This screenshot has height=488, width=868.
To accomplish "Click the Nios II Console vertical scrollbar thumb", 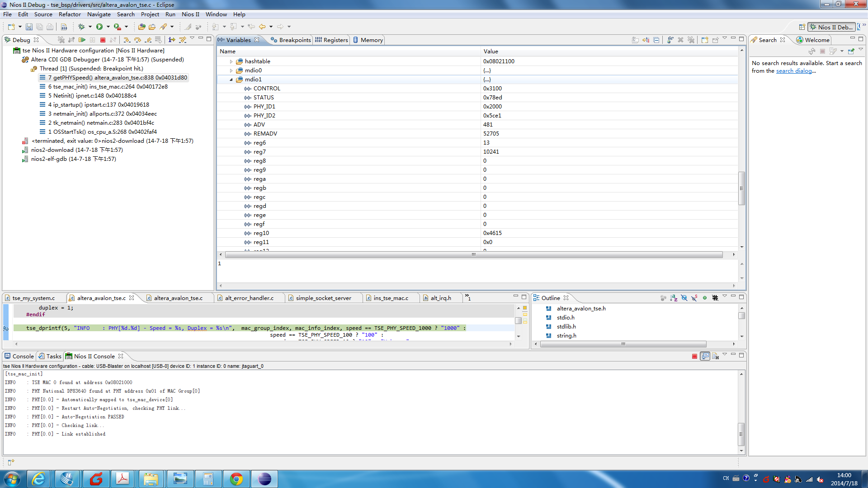I will [741, 434].
